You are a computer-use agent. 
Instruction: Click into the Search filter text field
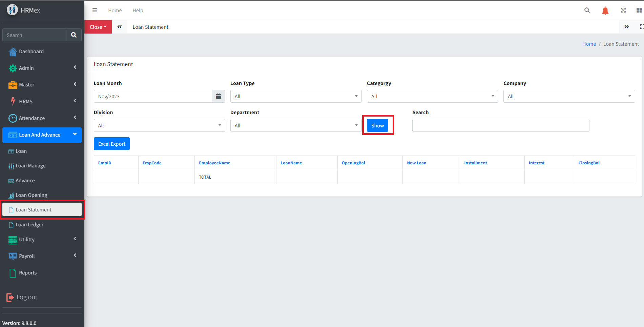click(500, 126)
